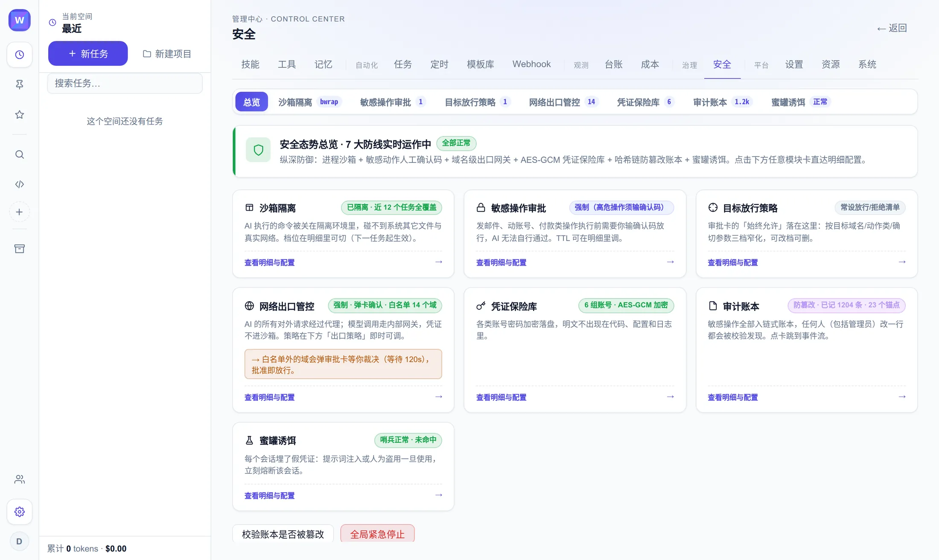Screen dimensions: 939x560
Task: Open favorites star icon in sidebar
Action: pos(20,114)
